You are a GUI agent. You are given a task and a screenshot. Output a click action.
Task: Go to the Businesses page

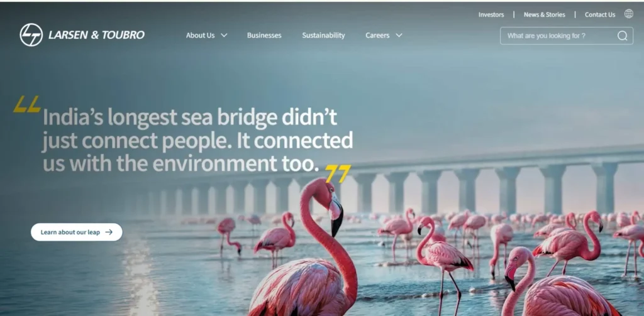click(264, 35)
